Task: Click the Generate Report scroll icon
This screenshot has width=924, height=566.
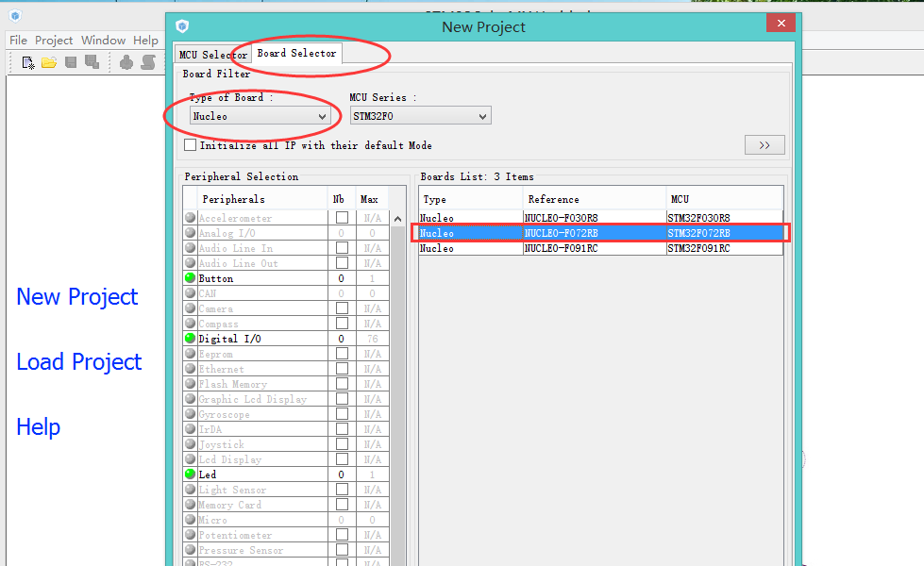Action: (x=148, y=62)
